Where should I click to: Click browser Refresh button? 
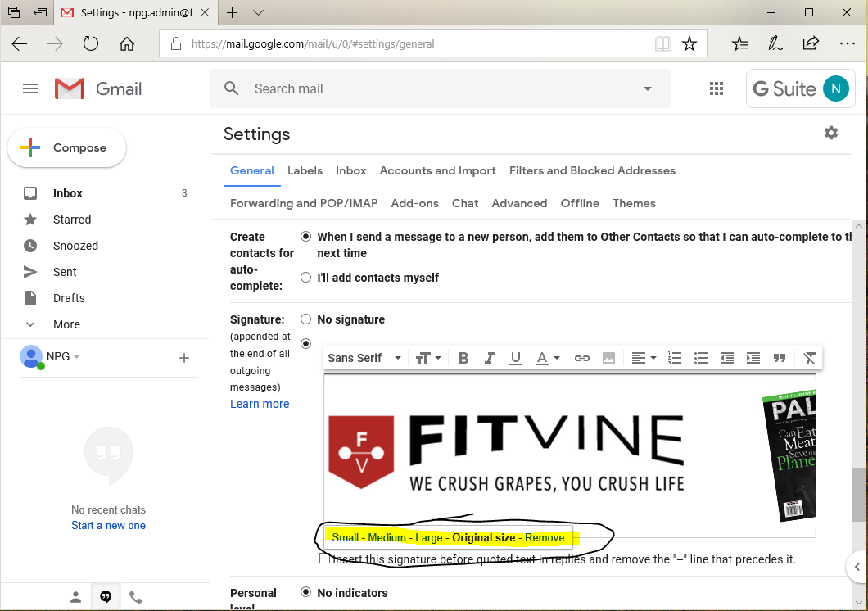90,43
